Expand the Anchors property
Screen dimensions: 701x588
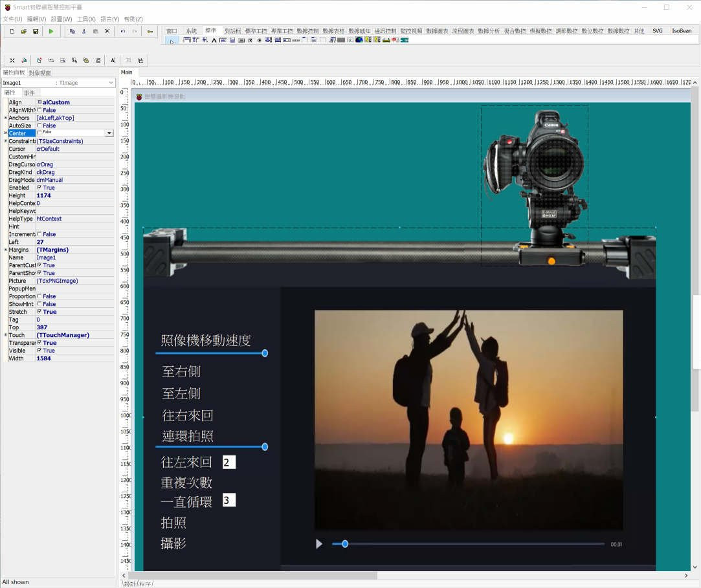[5, 118]
